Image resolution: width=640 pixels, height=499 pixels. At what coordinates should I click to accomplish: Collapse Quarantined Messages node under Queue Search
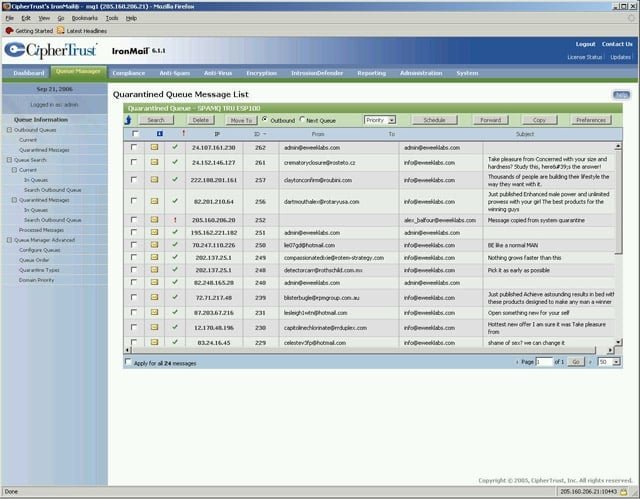[x=14, y=200]
